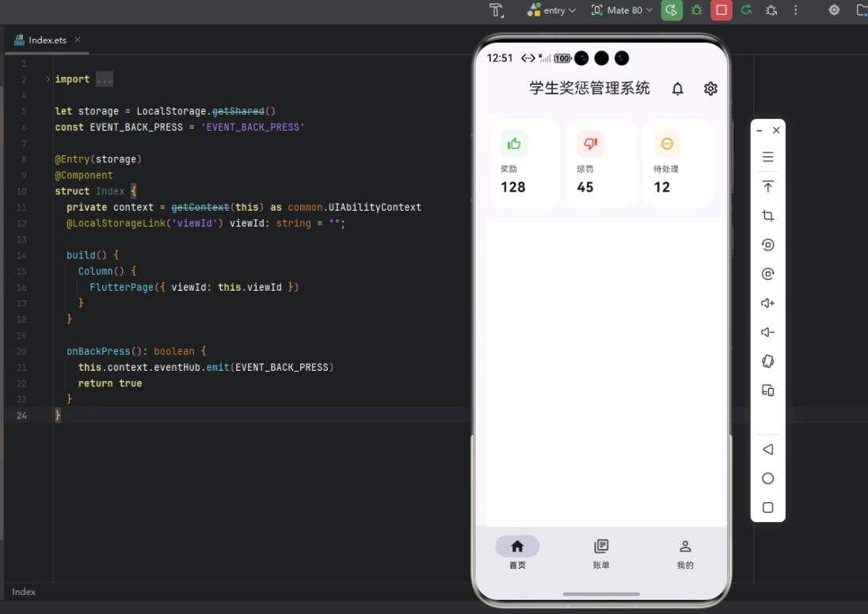This screenshot has width=868, height=614.
Task: Tap the 奖励 128 card
Action: (x=525, y=163)
